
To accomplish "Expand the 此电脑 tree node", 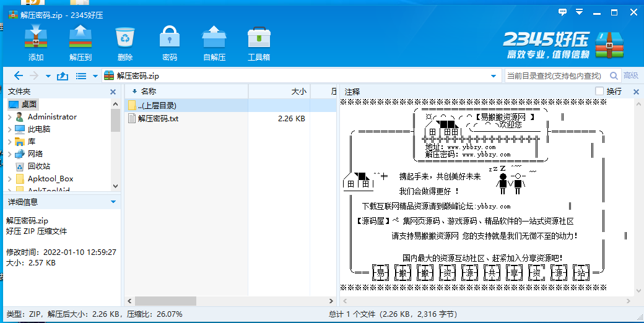I will click(10, 129).
